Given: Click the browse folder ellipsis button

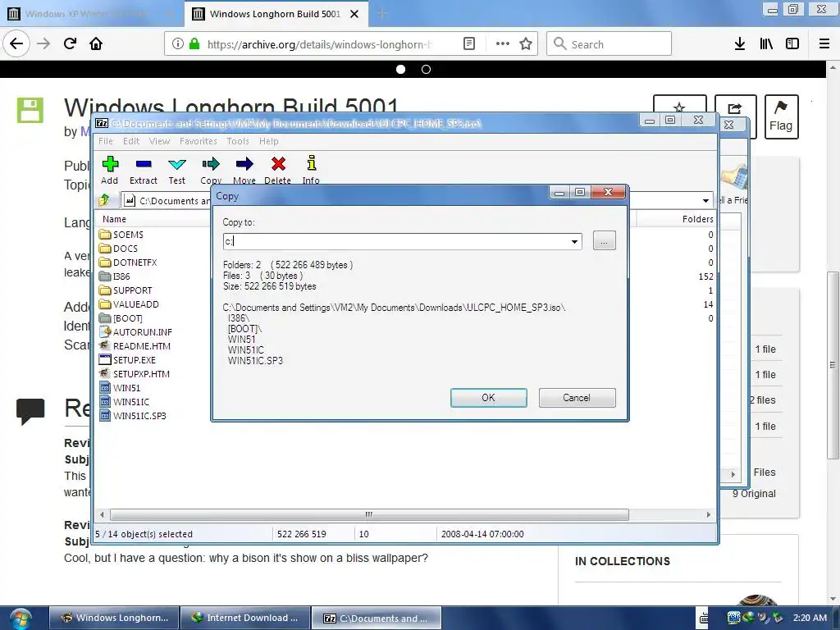Looking at the screenshot, I should coord(605,240).
